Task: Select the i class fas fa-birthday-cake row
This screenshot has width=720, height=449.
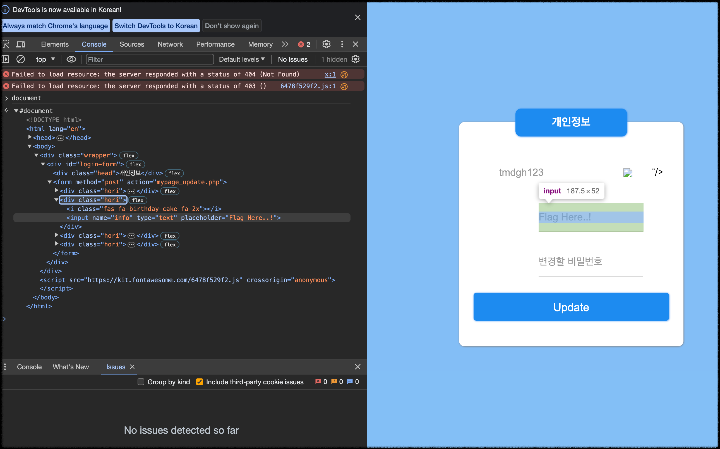Action: 144,208
